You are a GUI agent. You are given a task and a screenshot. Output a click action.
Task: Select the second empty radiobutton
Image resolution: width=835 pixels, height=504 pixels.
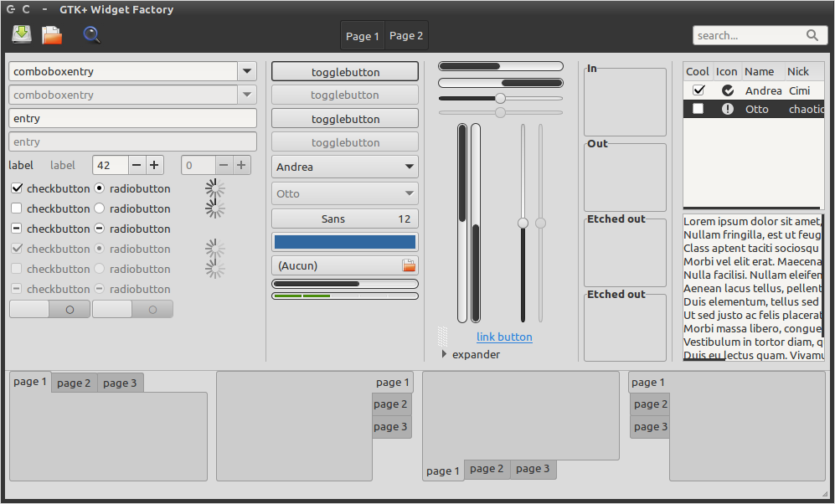100,208
